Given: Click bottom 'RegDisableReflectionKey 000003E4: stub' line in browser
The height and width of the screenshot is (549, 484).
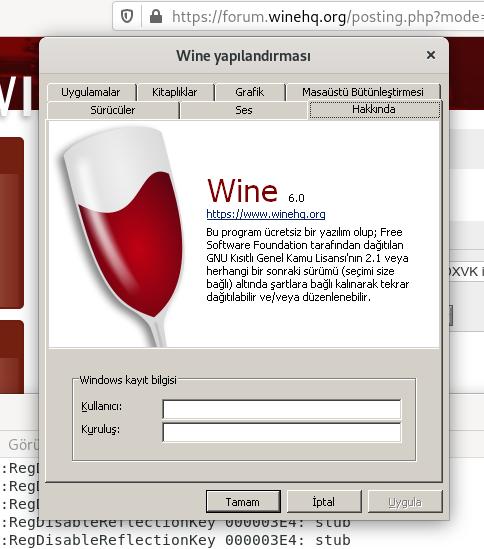Looking at the screenshot, I should 176,540.
